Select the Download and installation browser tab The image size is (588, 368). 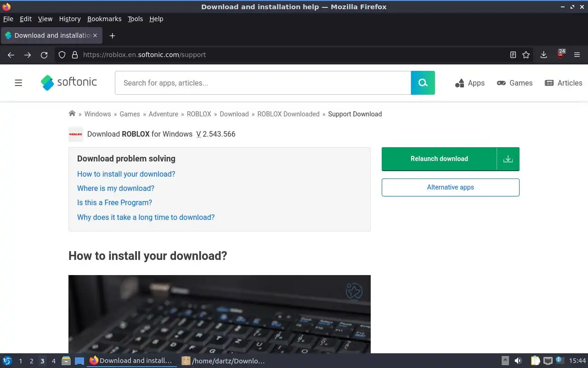[x=51, y=35]
